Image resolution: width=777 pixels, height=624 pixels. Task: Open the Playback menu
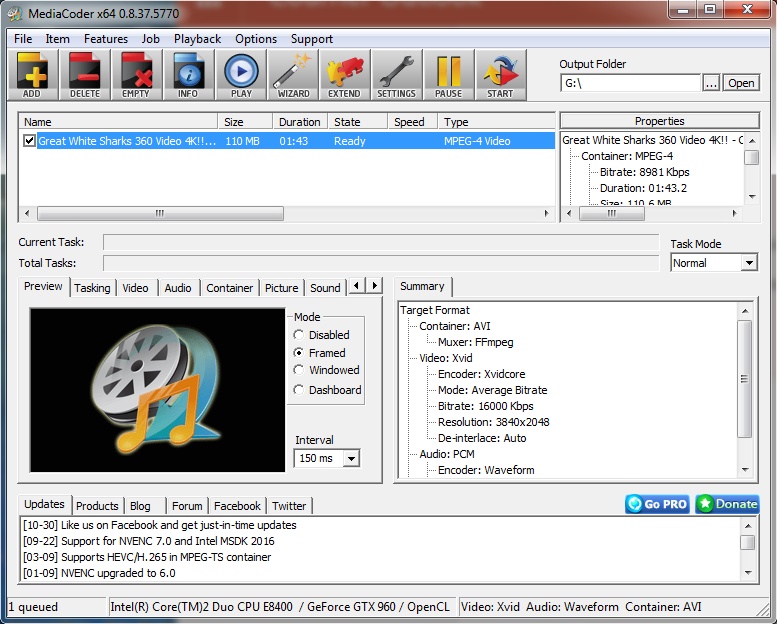(x=197, y=39)
